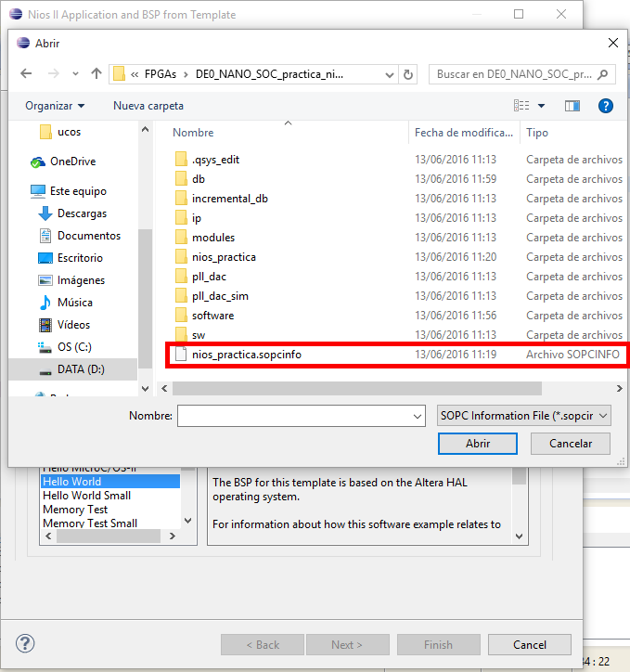Select the incremental_db folder
The width and height of the screenshot is (630, 672).
(229, 199)
